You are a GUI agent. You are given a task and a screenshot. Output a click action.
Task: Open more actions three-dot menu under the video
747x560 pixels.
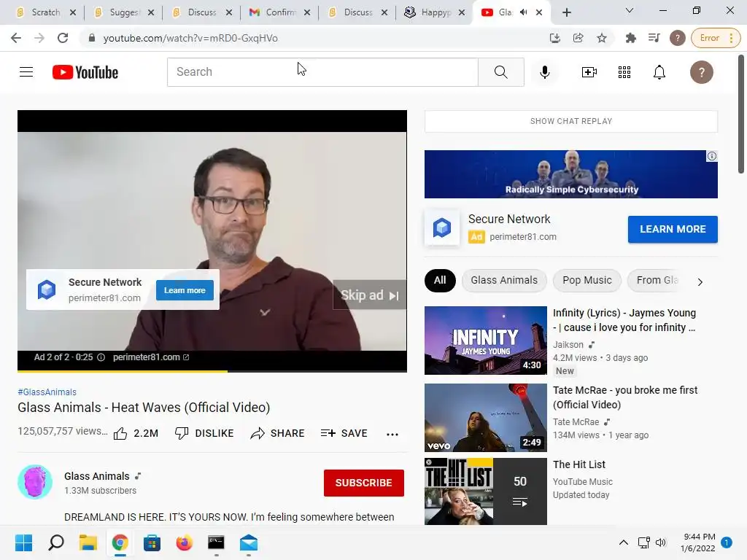coord(392,434)
